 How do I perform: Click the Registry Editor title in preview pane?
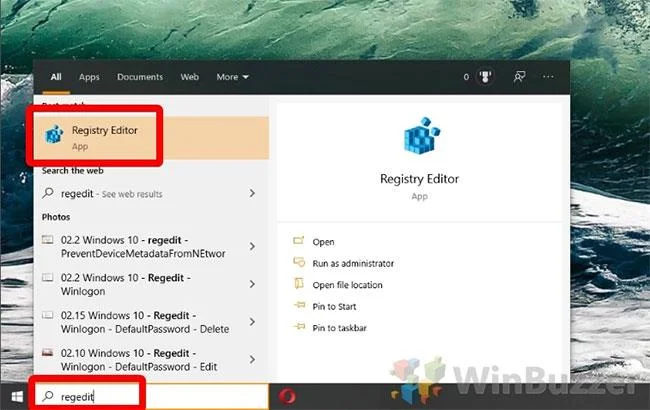point(420,179)
